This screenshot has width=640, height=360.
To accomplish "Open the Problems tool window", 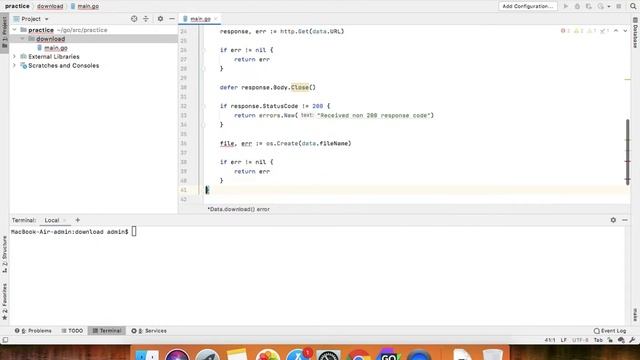I will click(x=33, y=331).
